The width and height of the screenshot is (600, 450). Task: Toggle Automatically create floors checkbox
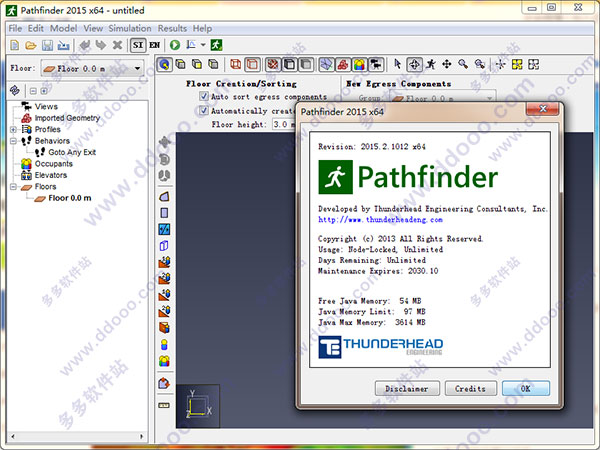pos(204,111)
